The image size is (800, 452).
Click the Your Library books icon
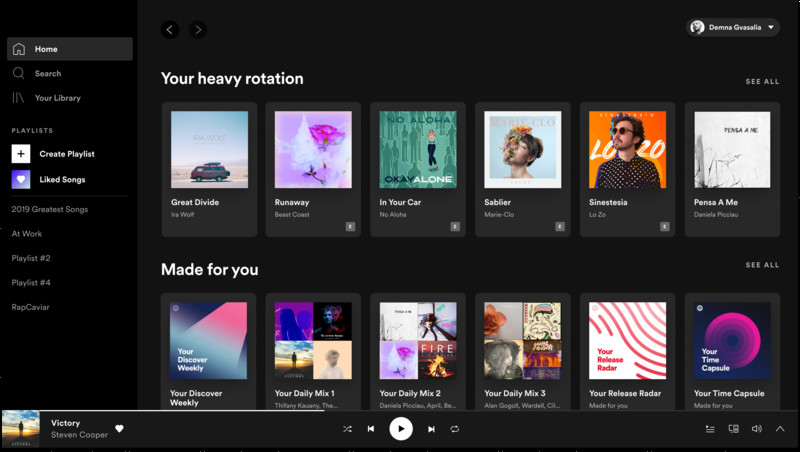(x=18, y=97)
